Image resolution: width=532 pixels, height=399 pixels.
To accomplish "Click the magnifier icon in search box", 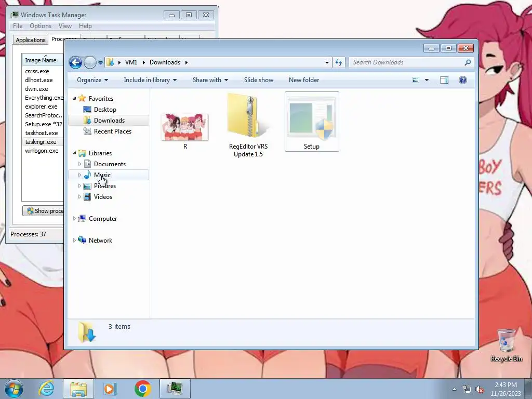I will coord(468,62).
